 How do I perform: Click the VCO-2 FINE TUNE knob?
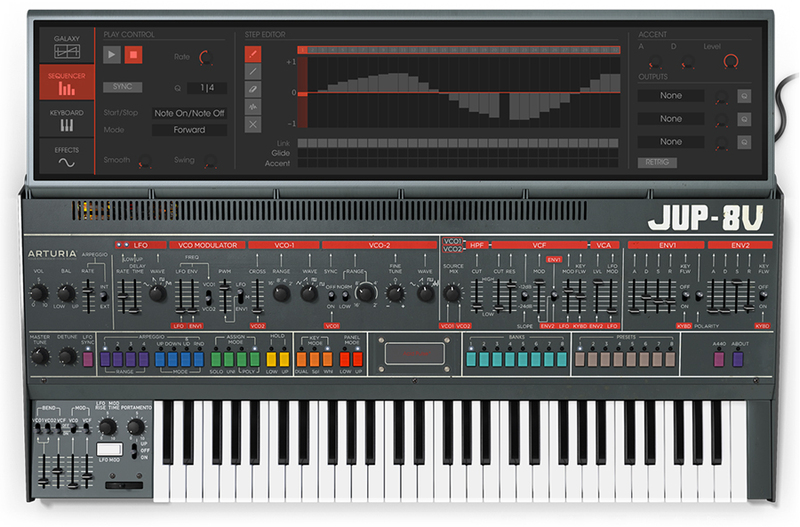coord(394,293)
